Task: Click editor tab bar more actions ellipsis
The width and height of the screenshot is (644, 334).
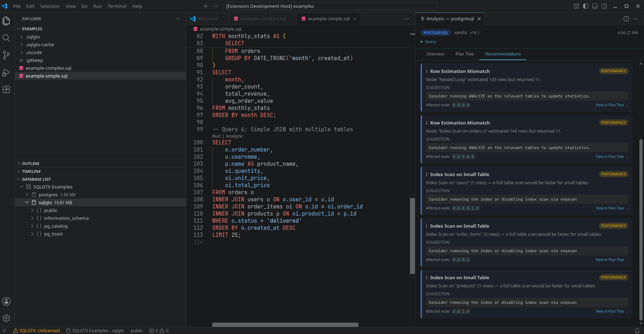Action: (x=407, y=19)
